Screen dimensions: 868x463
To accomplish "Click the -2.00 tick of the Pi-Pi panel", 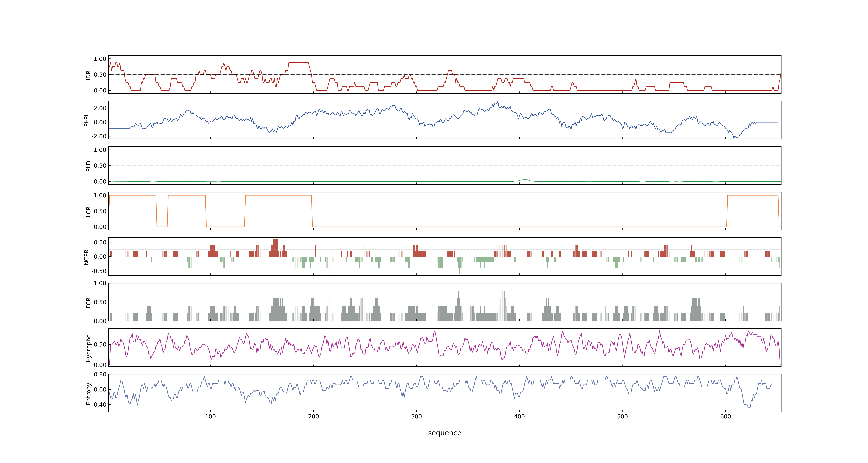I will click(x=99, y=136).
